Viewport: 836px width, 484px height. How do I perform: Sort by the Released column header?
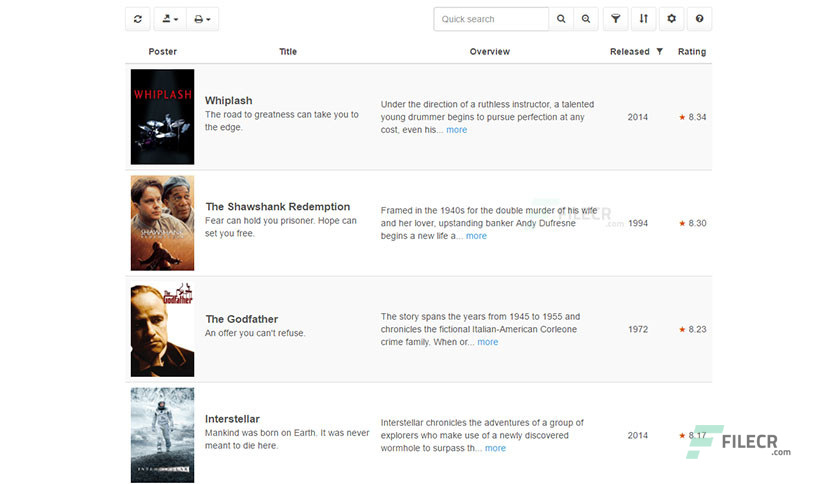pos(630,52)
